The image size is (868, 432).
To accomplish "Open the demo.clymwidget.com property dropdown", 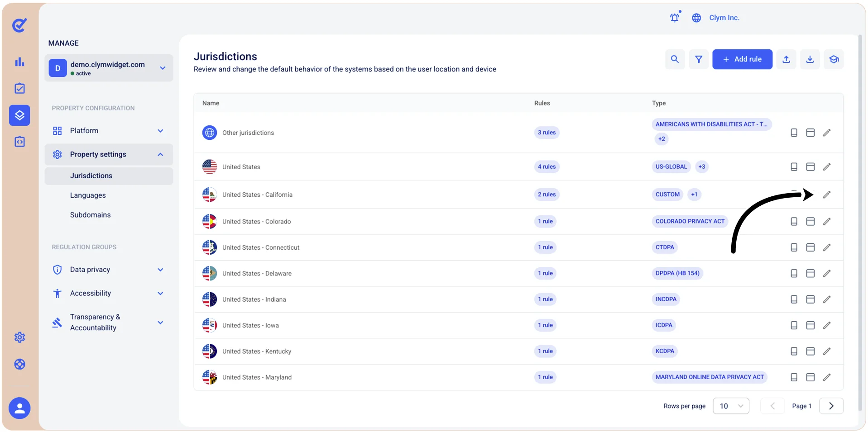I will pos(109,68).
